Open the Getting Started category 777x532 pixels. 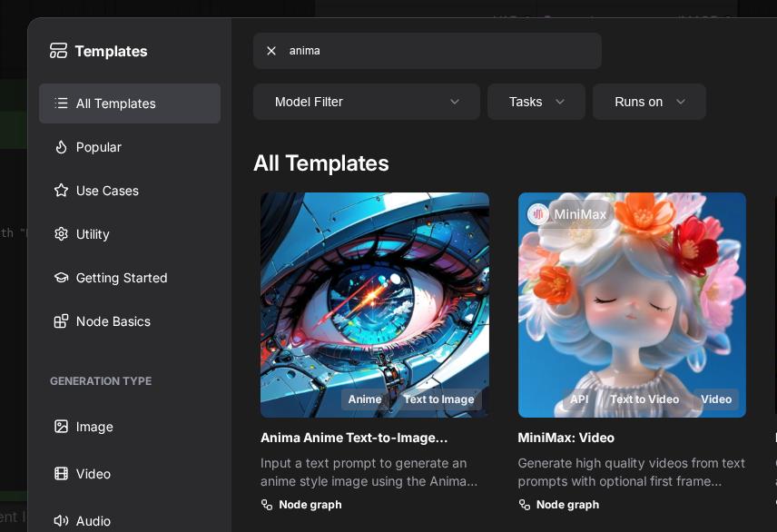pyautogui.click(x=130, y=278)
